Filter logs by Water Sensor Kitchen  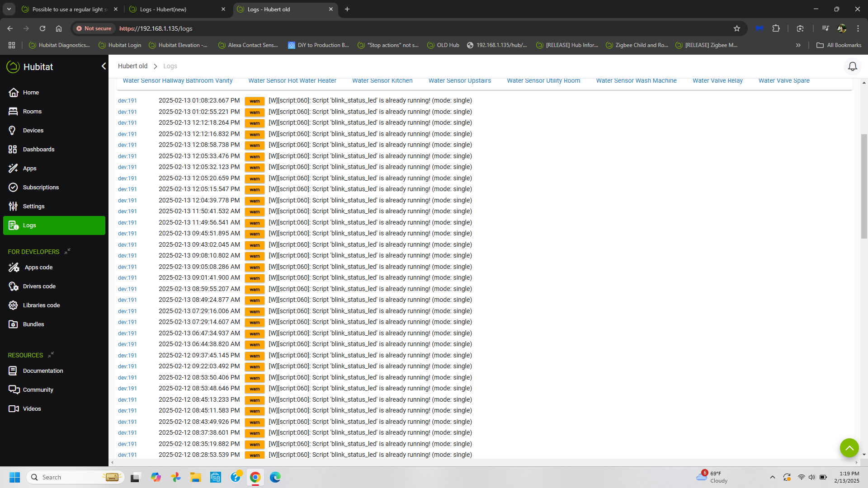tap(382, 81)
